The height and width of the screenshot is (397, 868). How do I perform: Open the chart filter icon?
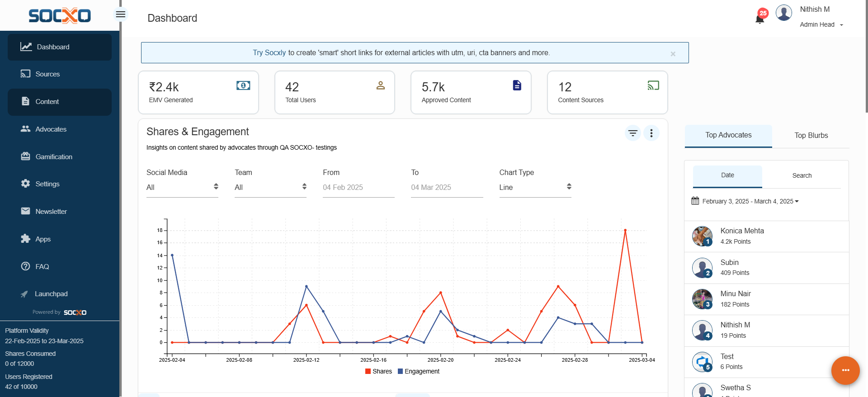pyautogui.click(x=632, y=133)
